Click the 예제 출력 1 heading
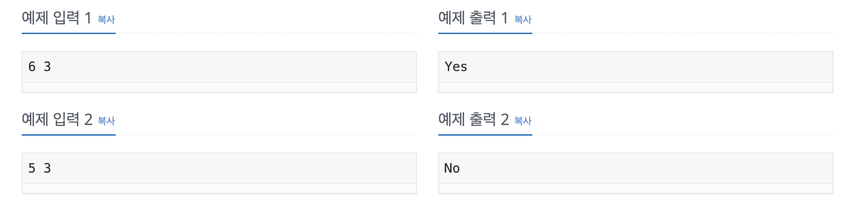The width and height of the screenshot is (868, 206). tap(473, 18)
